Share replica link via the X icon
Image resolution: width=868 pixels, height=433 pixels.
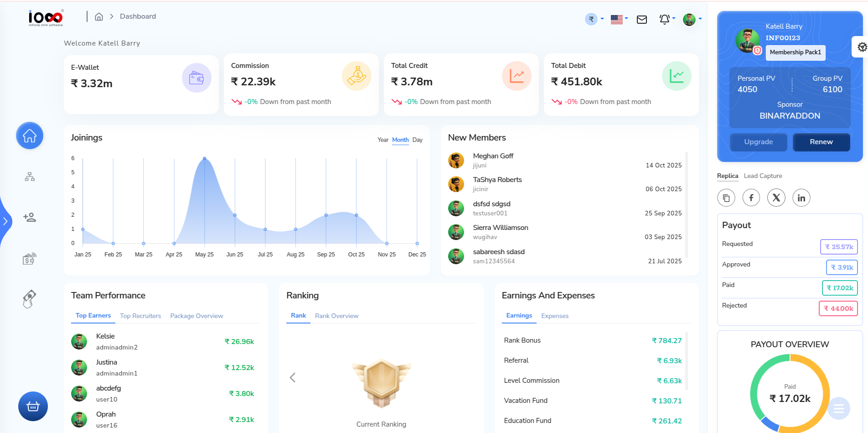tap(776, 198)
